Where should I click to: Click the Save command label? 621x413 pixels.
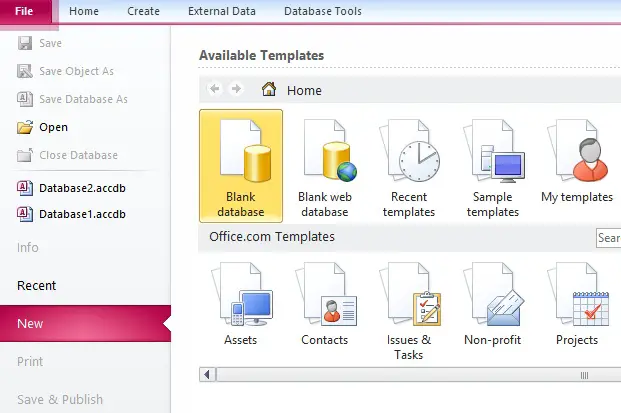point(50,43)
